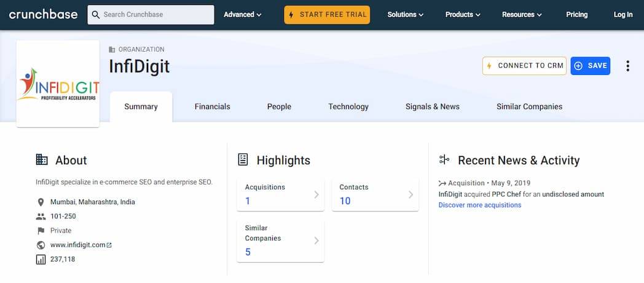
Task: Click the lightning icon on Connect to CRM
Action: (x=489, y=66)
